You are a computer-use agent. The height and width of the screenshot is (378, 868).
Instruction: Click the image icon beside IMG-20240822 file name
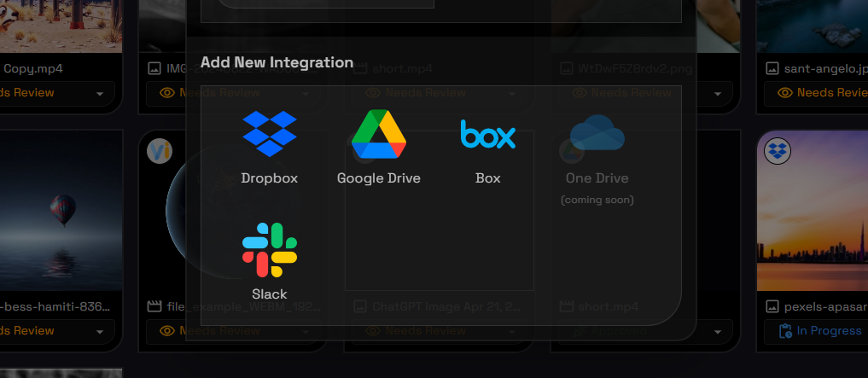(x=154, y=68)
